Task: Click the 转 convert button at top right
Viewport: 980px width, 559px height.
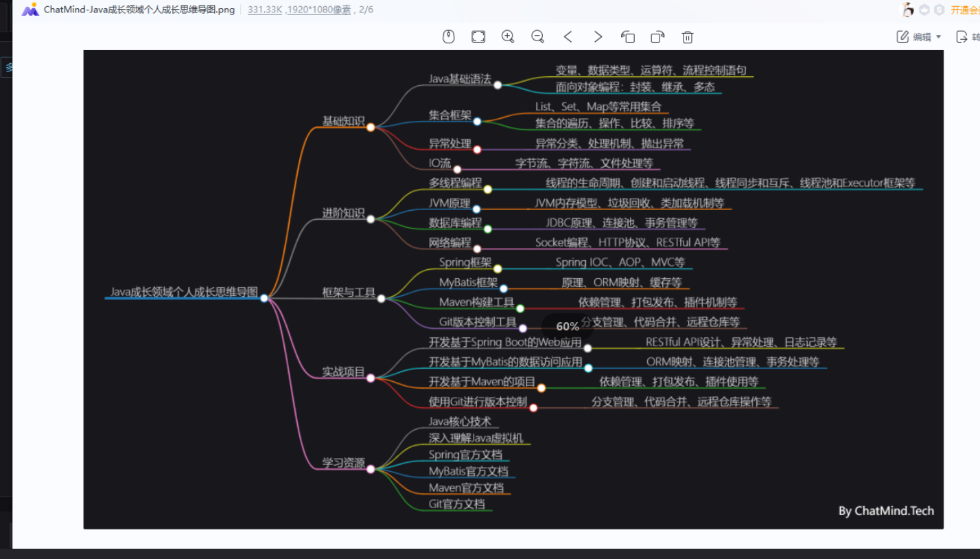Action: click(967, 37)
